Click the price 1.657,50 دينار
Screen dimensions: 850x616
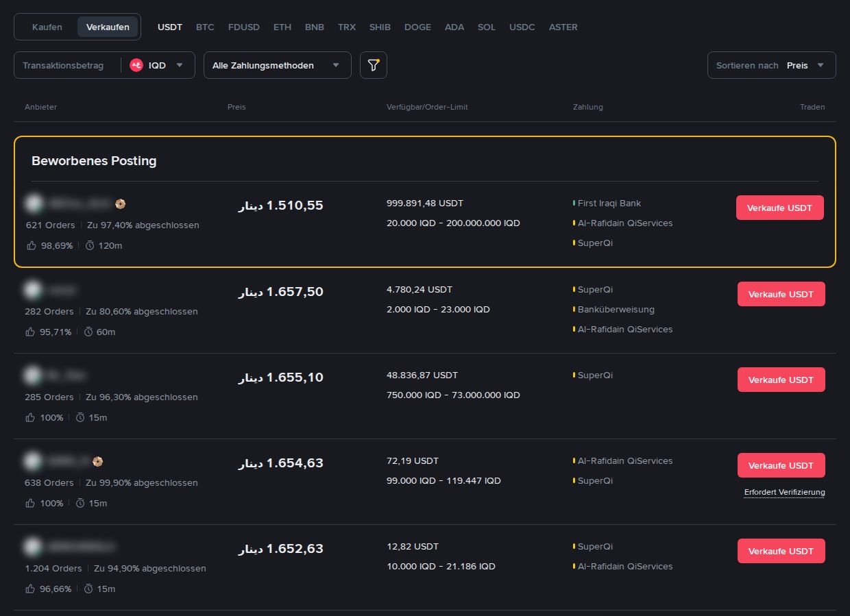click(280, 291)
